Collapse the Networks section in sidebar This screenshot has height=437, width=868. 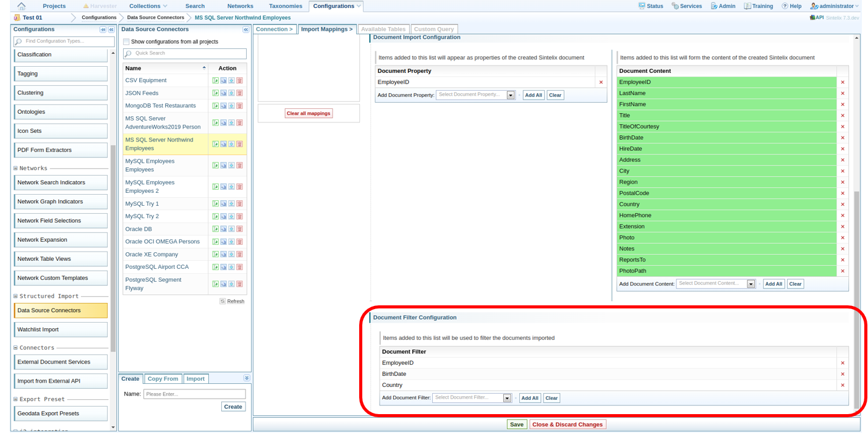(15, 168)
